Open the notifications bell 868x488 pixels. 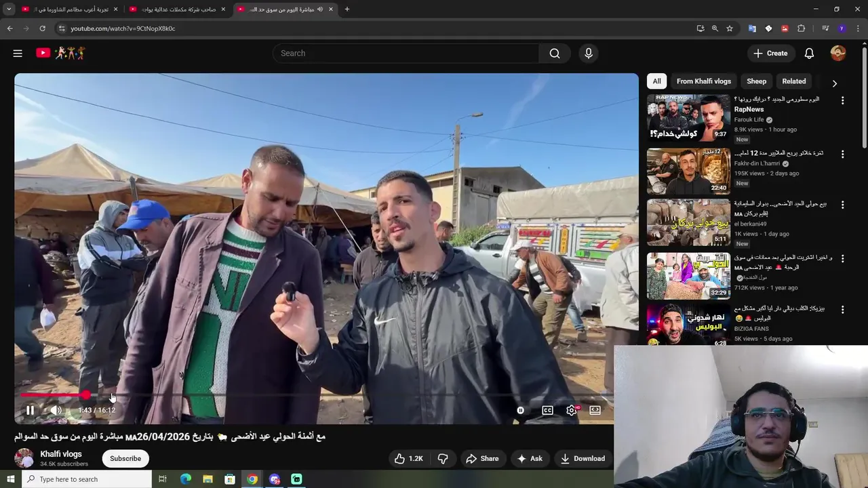pos(809,54)
